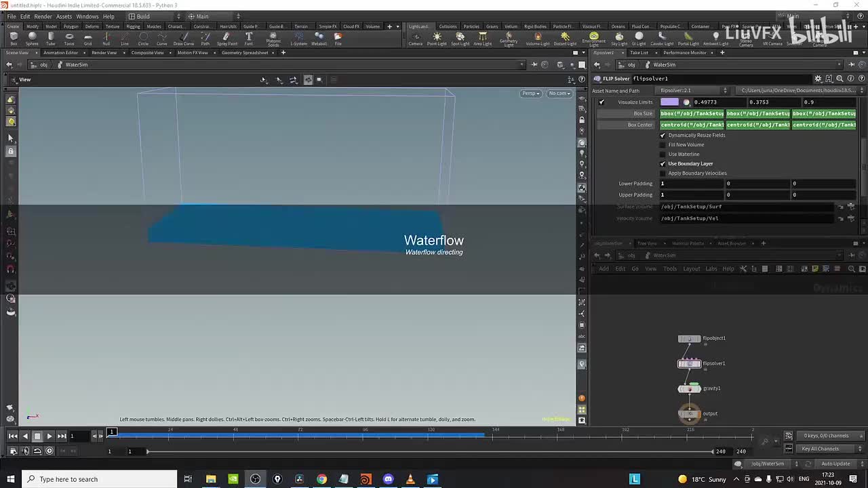Select the flipsolver1 node in network
Image resolution: width=868 pixels, height=488 pixels.
click(689, 364)
